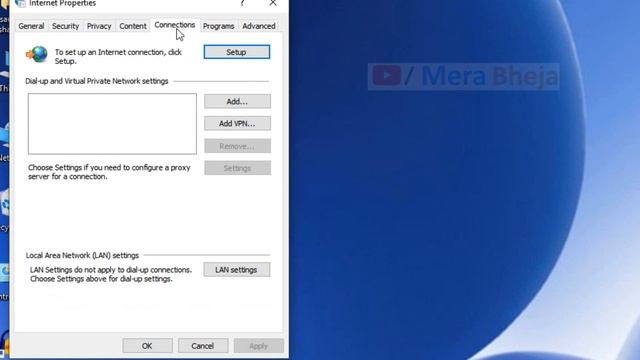Click 'Dial-up and Virtual Private Network settings' label
This screenshot has width=640, height=360.
click(x=97, y=81)
